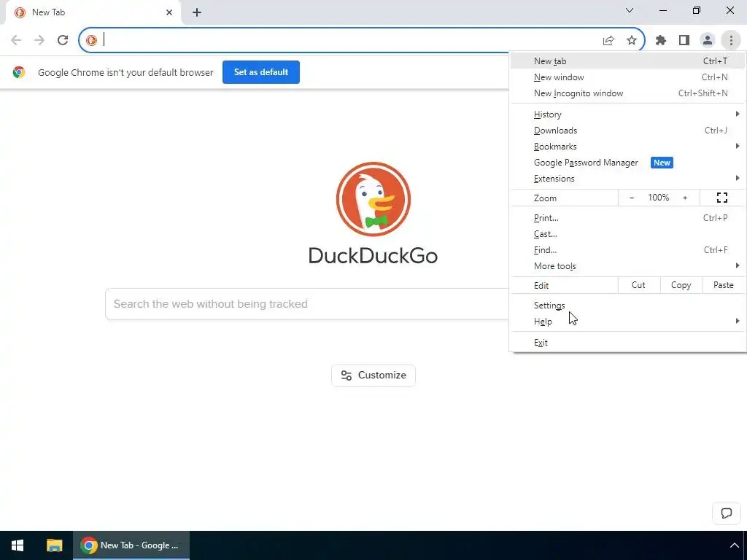Click the DuckDuckGo wordmark text
This screenshot has width=747, height=560.
(373, 256)
